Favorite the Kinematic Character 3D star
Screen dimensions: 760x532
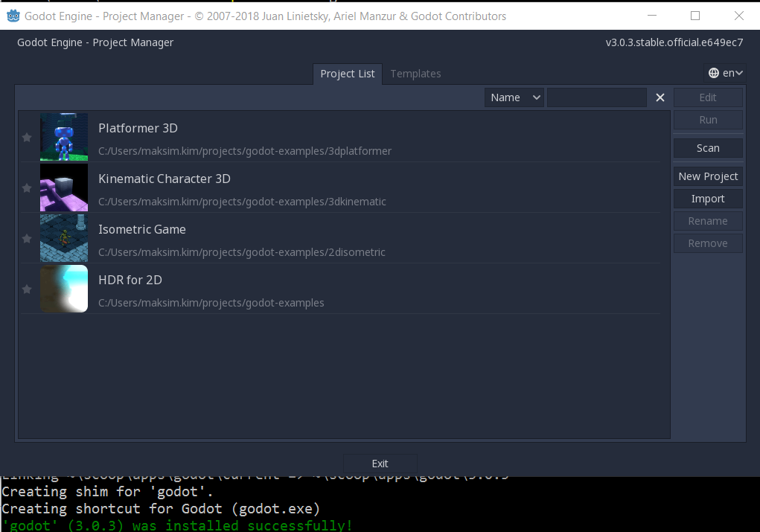(27, 188)
